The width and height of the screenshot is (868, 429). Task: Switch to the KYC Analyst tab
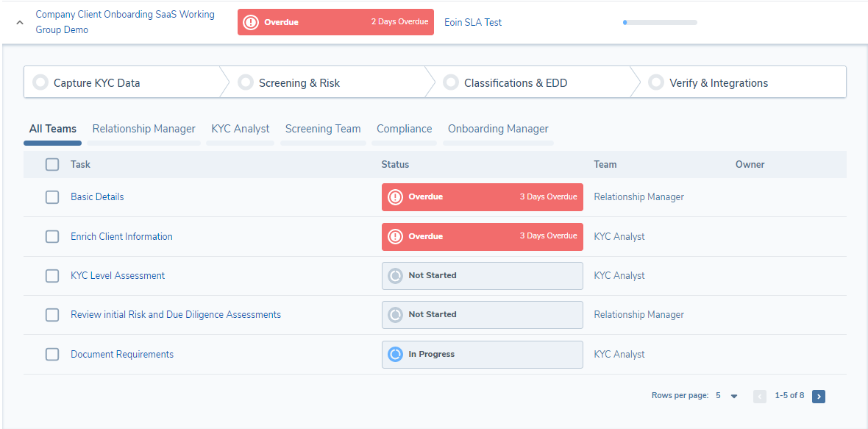(x=241, y=129)
